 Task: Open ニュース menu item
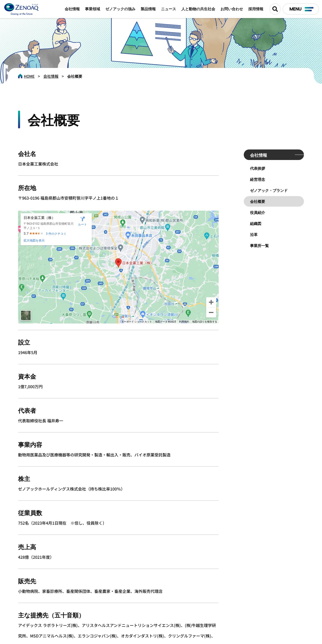tap(169, 9)
